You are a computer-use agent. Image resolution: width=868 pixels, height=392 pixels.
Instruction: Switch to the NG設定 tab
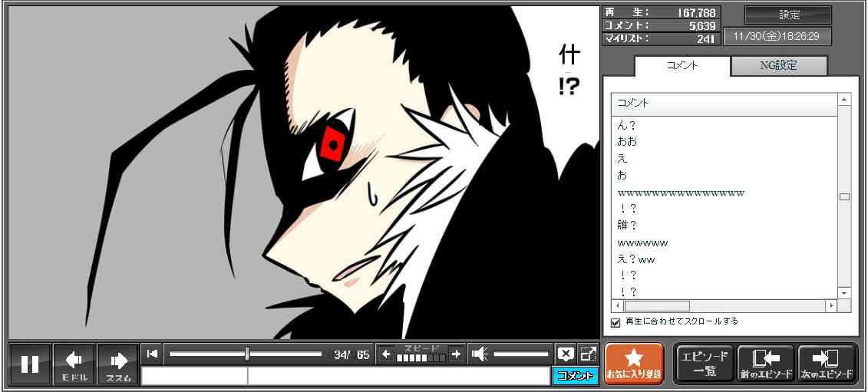778,66
